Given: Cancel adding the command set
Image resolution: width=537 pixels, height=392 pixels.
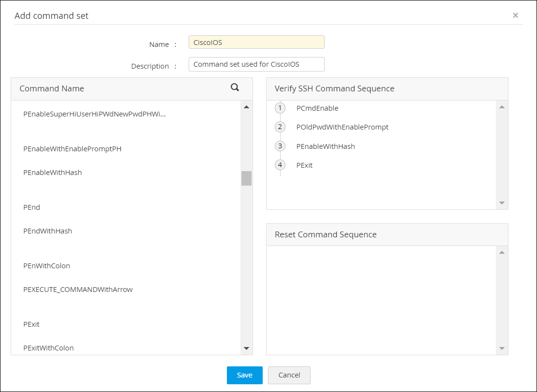Looking at the screenshot, I should 289,375.
